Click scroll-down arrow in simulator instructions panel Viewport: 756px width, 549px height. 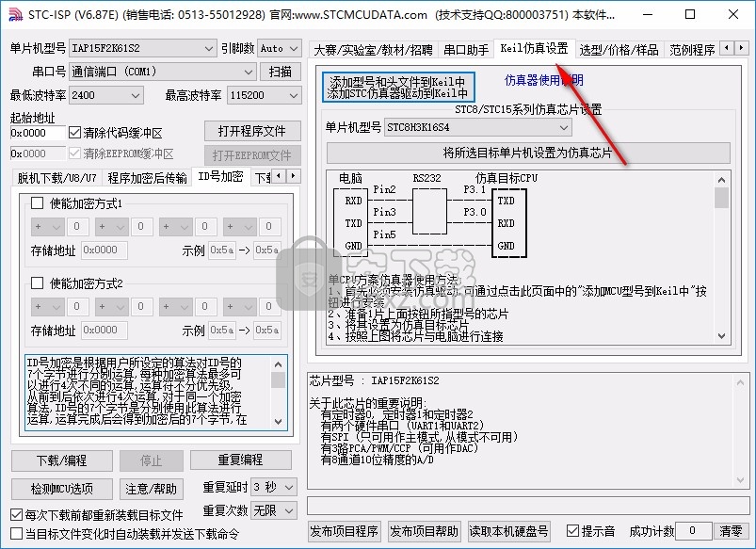pyautogui.click(x=721, y=336)
